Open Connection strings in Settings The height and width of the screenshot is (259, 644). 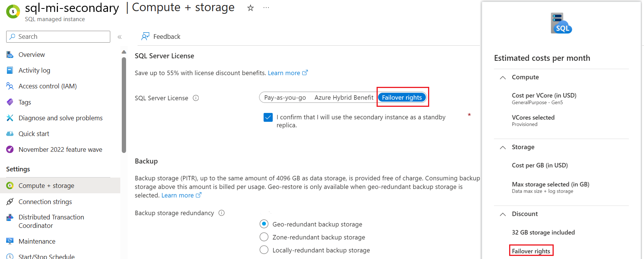coord(45,202)
